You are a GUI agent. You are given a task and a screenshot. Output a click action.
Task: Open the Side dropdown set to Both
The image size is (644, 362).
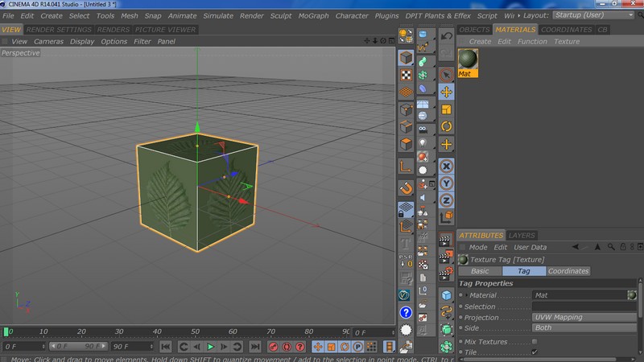point(584,328)
